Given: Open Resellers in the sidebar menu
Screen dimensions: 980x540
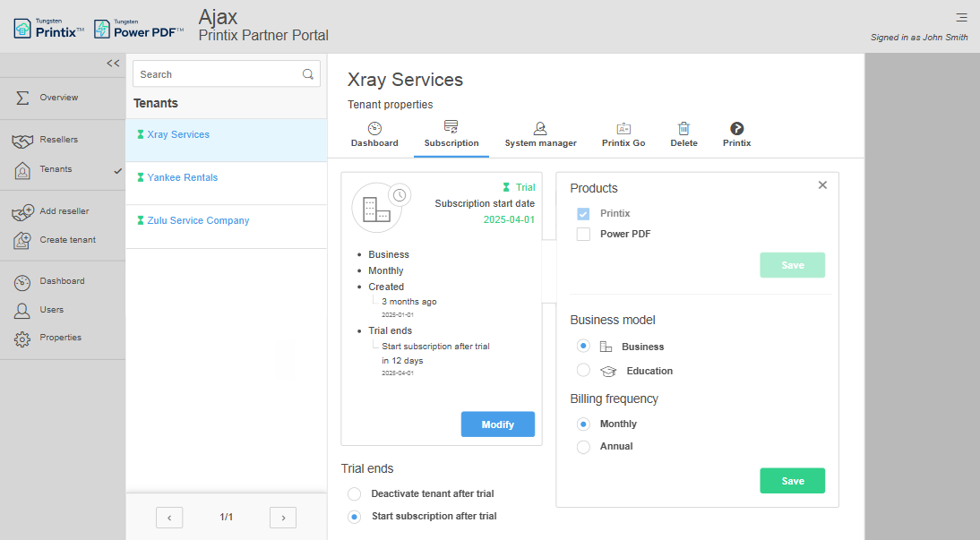Looking at the screenshot, I should 58,141.
